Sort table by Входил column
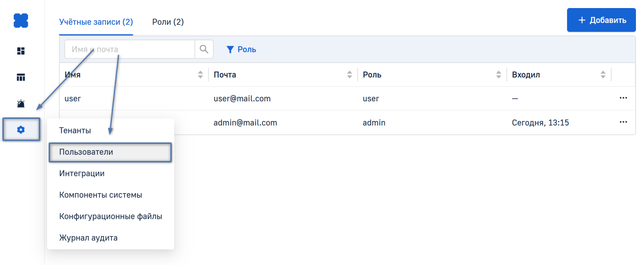This screenshot has width=644, height=265. coord(603,75)
